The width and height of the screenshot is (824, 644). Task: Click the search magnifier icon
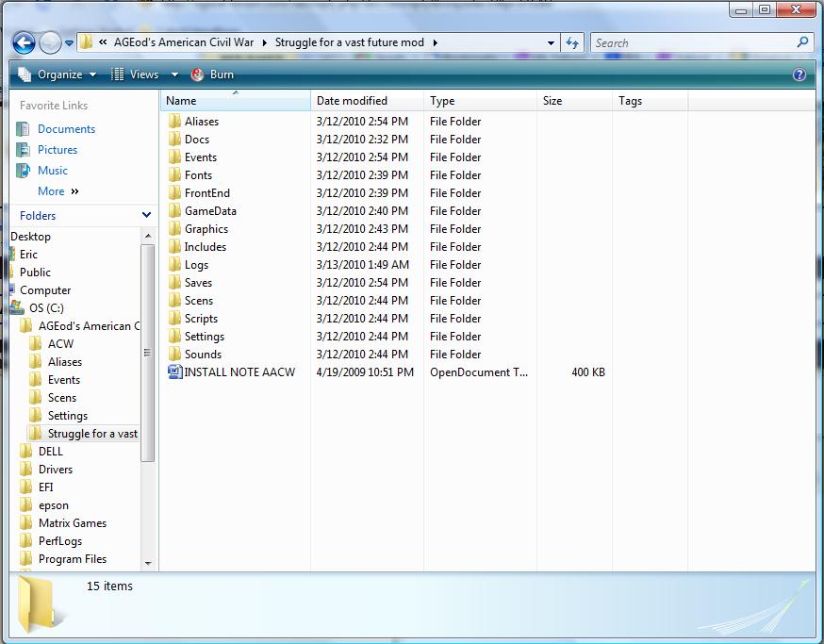tap(803, 42)
